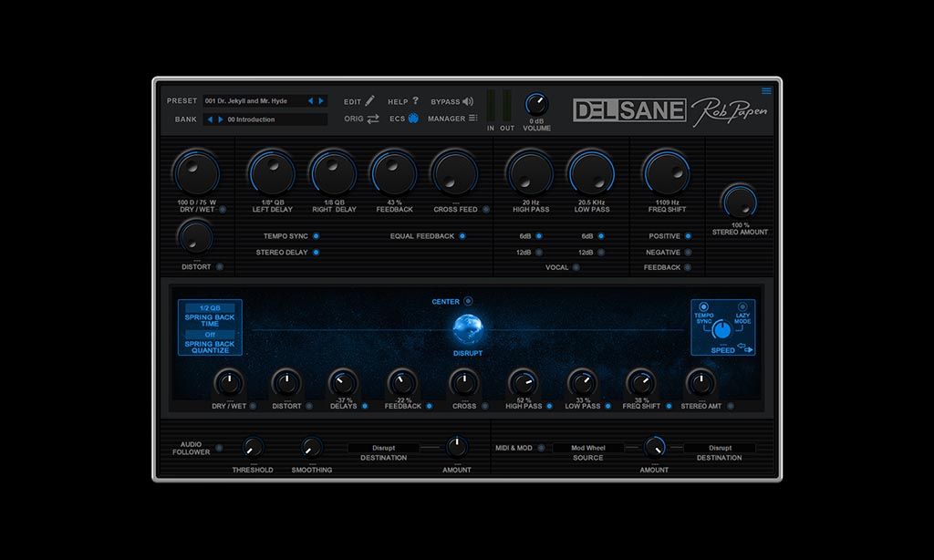Image resolution: width=934 pixels, height=560 pixels.
Task: Enable the Audio Follower LED
Action: (219, 448)
